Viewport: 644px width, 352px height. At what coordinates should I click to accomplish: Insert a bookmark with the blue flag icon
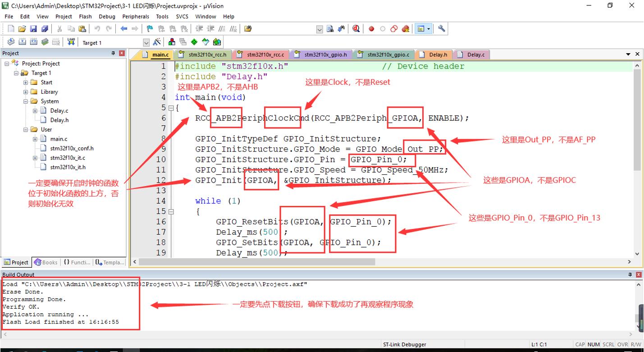150,29
